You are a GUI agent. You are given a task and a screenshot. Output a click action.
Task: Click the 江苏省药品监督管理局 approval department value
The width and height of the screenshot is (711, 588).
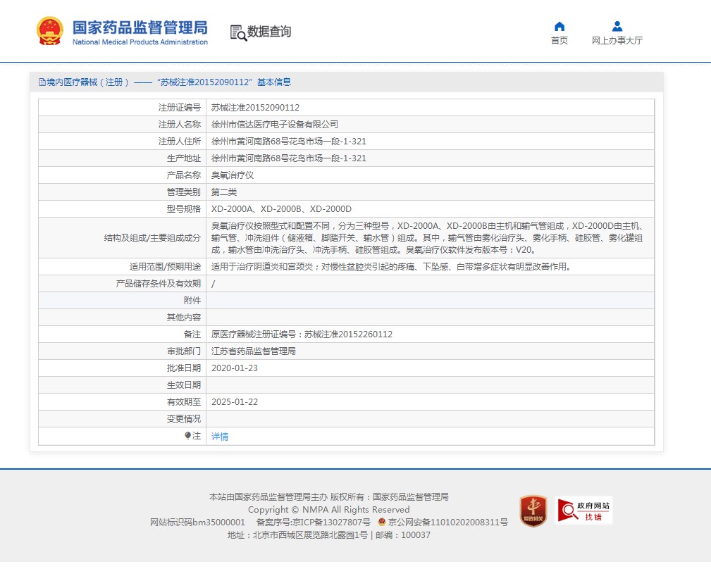pyautogui.click(x=254, y=351)
